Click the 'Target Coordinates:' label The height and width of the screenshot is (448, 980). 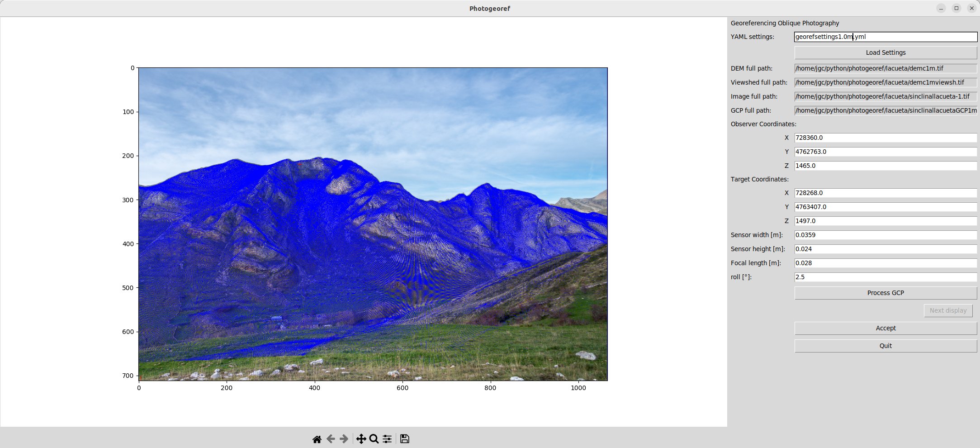[760, 179]
